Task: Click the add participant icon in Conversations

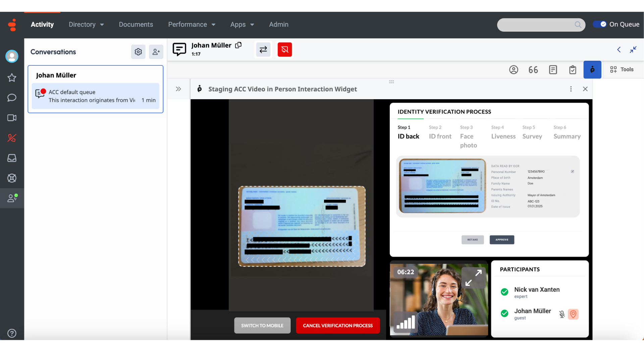Action: 156,52
